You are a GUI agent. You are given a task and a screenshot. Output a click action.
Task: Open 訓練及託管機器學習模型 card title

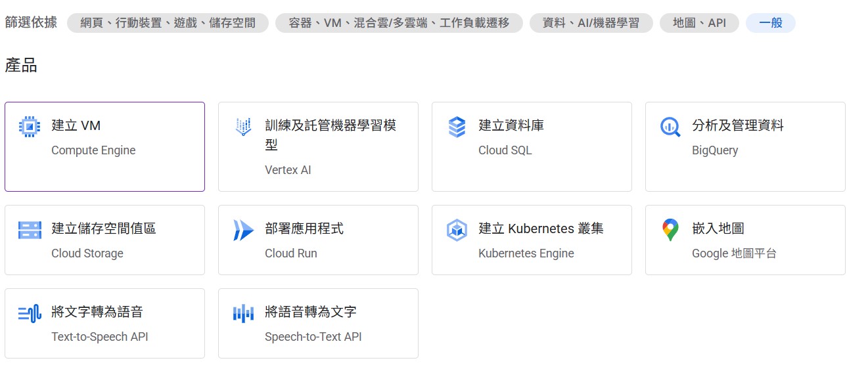coord(331,135)
